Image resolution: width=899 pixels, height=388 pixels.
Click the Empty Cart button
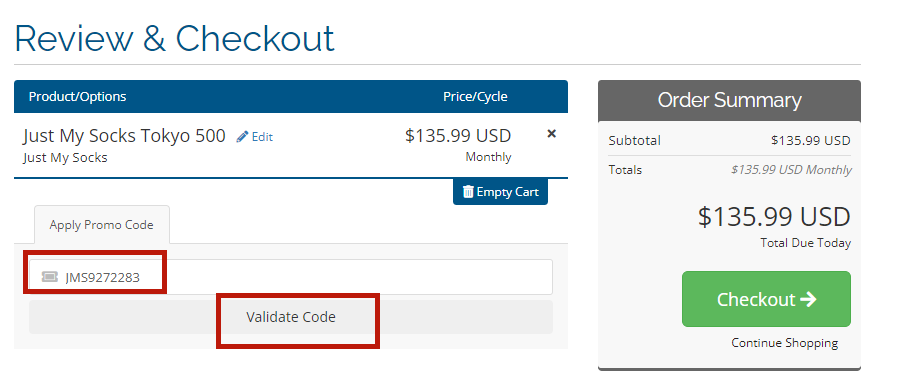coord(500,191)
